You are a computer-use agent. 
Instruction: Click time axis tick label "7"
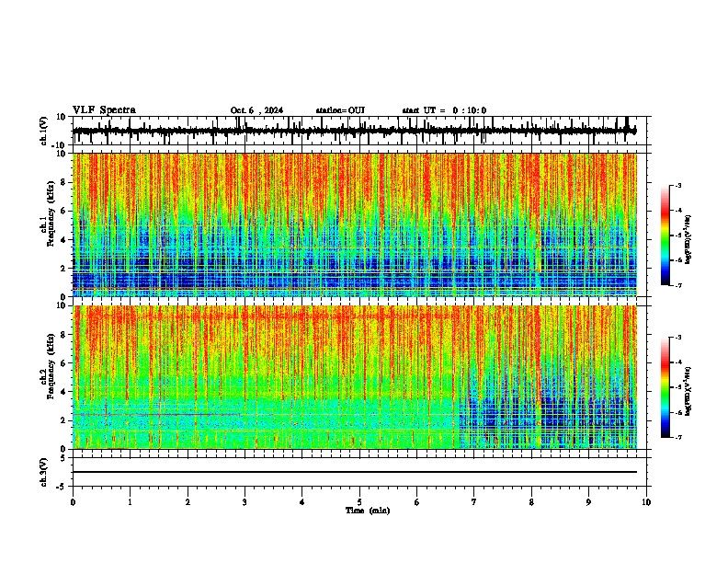click(474, 502)
